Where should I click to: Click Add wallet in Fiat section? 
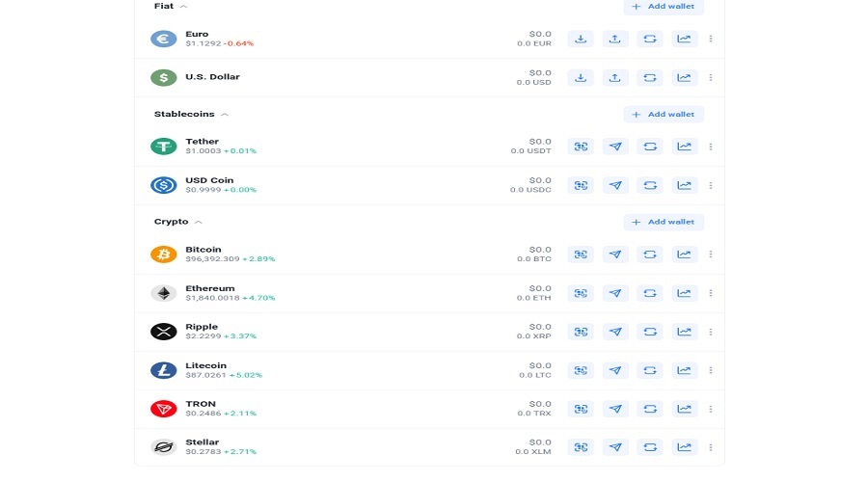664,7
